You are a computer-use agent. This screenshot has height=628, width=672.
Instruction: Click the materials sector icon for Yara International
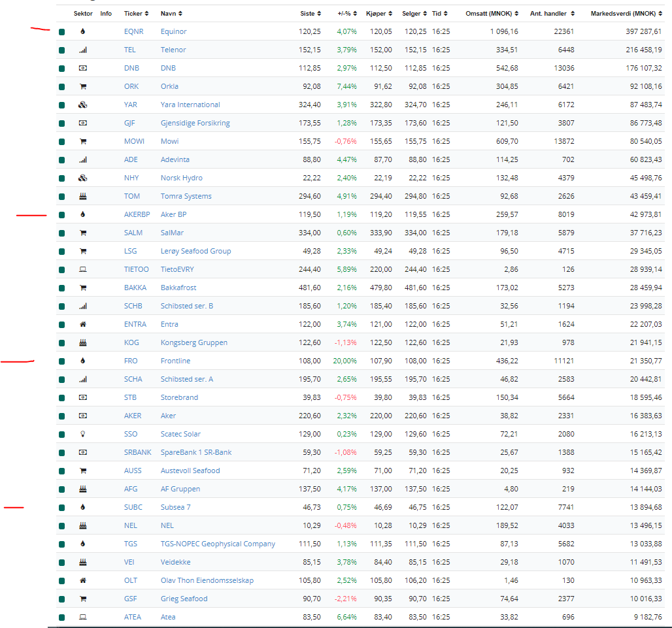(x=83, y=105)
